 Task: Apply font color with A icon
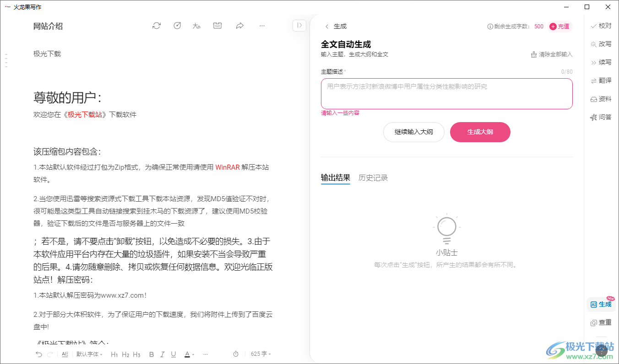tap(187, 354)
